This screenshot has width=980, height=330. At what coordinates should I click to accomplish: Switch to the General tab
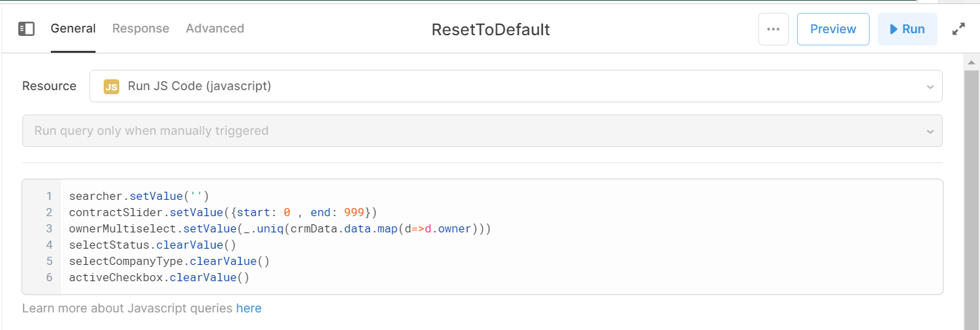[x=73, y=28]
